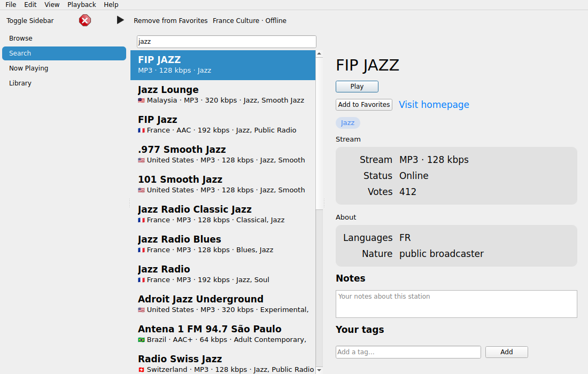Viewport: 588px width, 374px height.
Task: Click the jazz search input field
Action: [227, 42]
